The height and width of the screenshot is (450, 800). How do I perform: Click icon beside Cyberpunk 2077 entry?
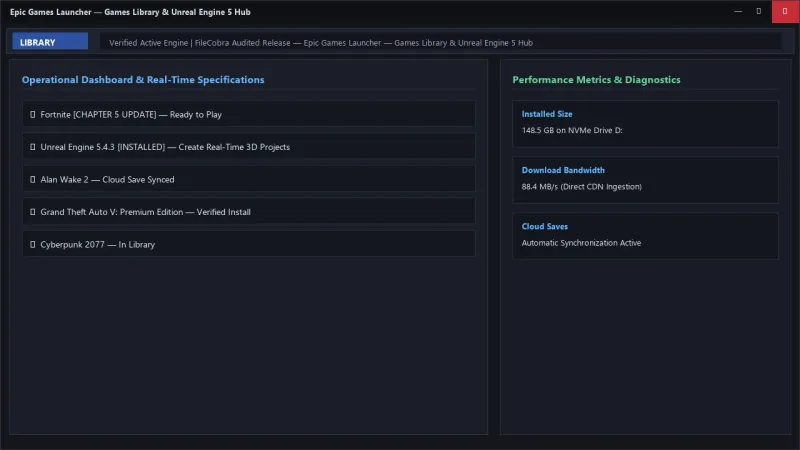tap(33, 244)
